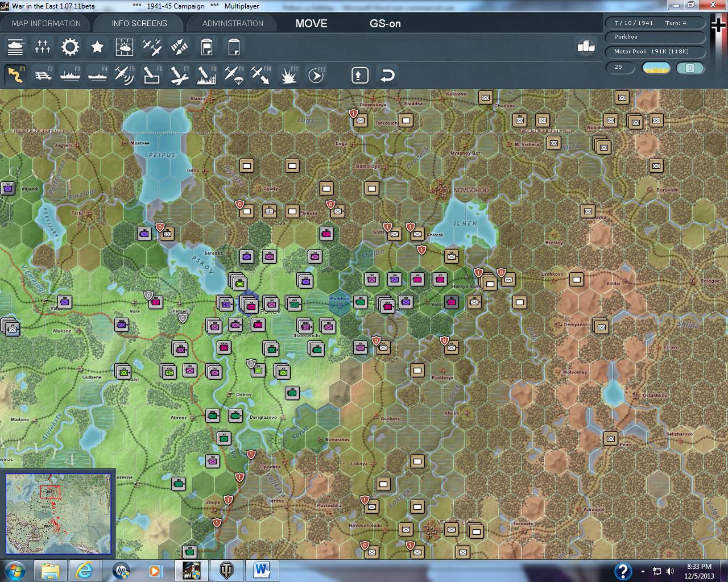
Task: Click the NOVGOROD city label on map
Action: click(470, 190)
